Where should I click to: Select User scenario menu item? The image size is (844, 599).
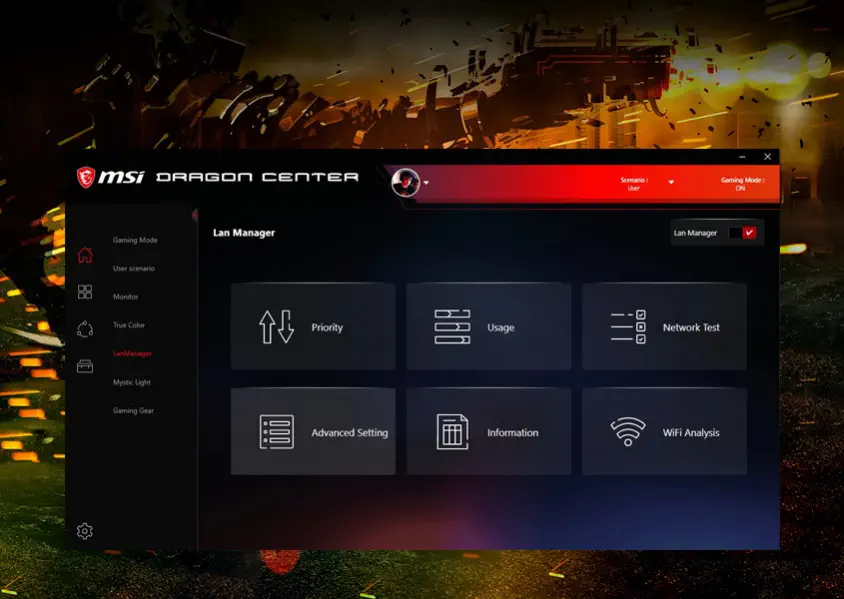tap(133, 268)
